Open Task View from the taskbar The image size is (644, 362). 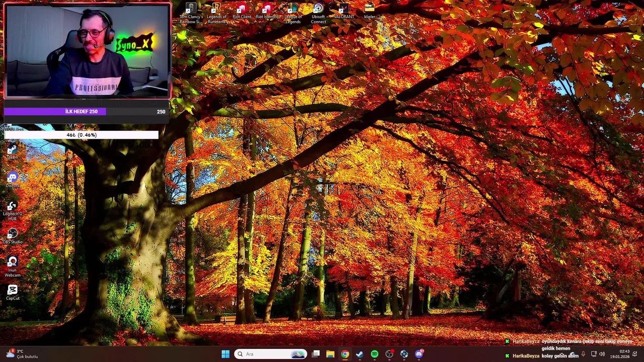click(315, 354)
